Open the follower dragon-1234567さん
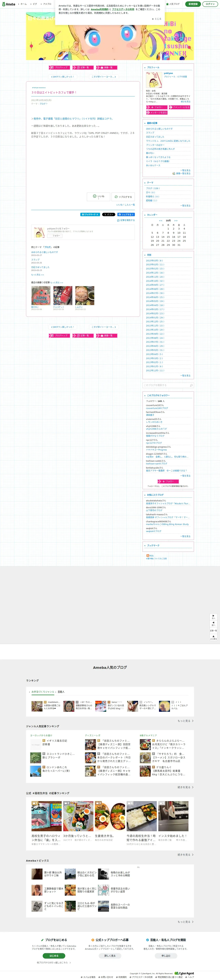The height and width of the screenshot is (980, 220). [156, 454]
